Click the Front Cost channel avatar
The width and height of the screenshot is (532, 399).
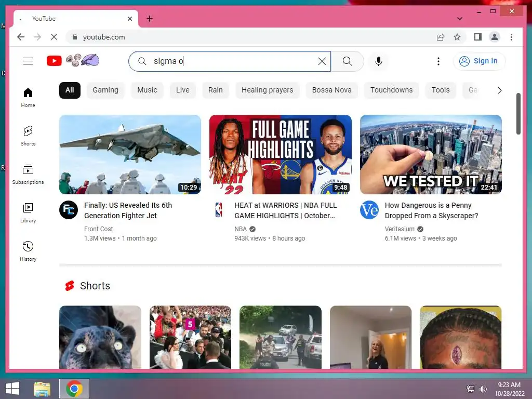tap(69, 210)
